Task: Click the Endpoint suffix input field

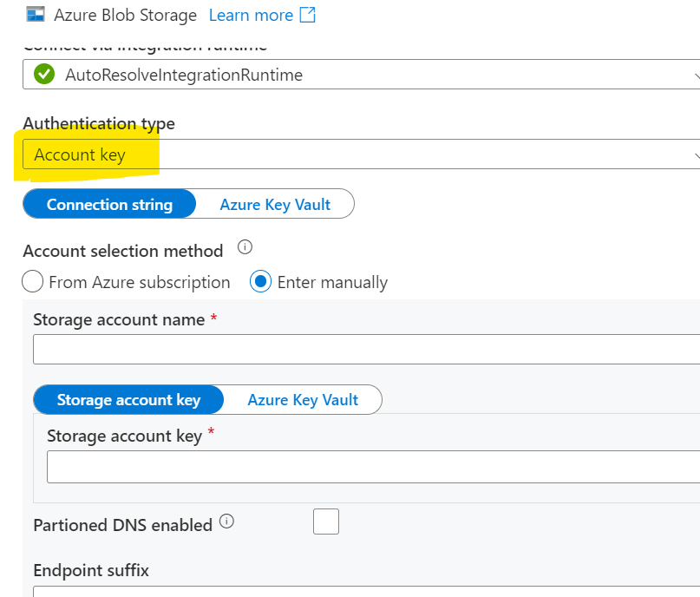Action: tap(367, 592)
